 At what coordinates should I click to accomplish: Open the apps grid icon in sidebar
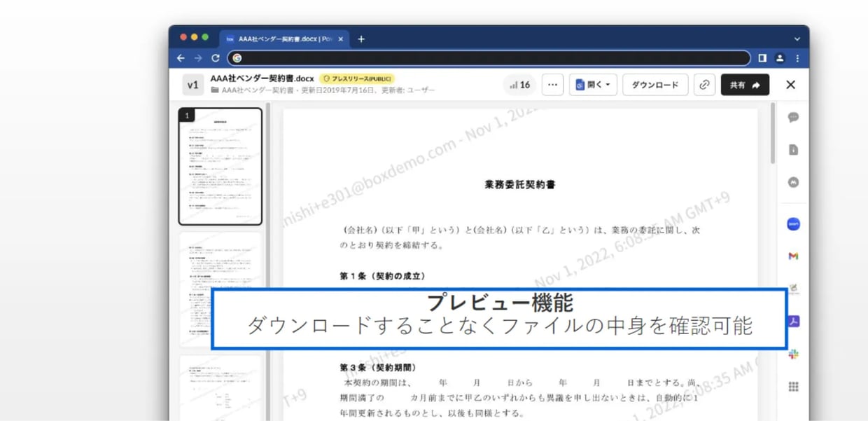[x=792, y=386]
